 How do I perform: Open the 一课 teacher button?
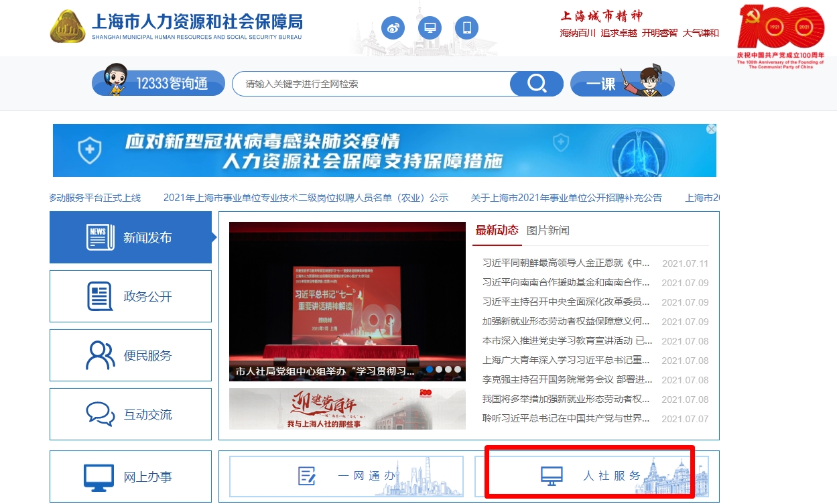tap(621, 83)
